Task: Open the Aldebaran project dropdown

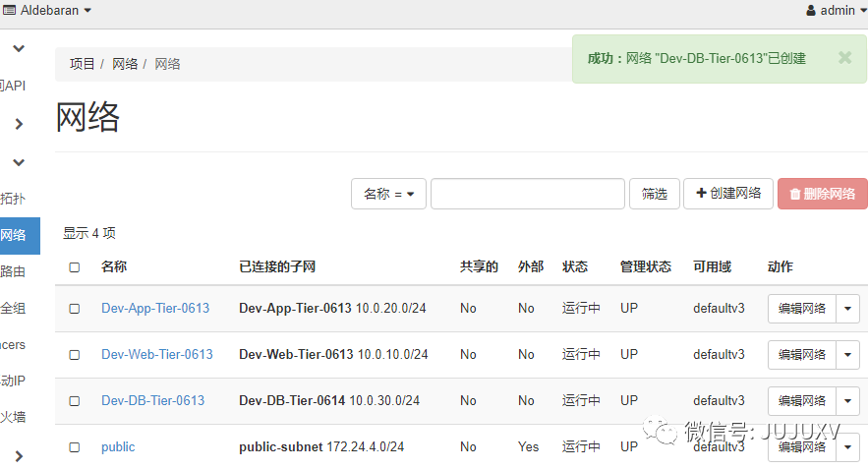Action: tap(49, 11)
